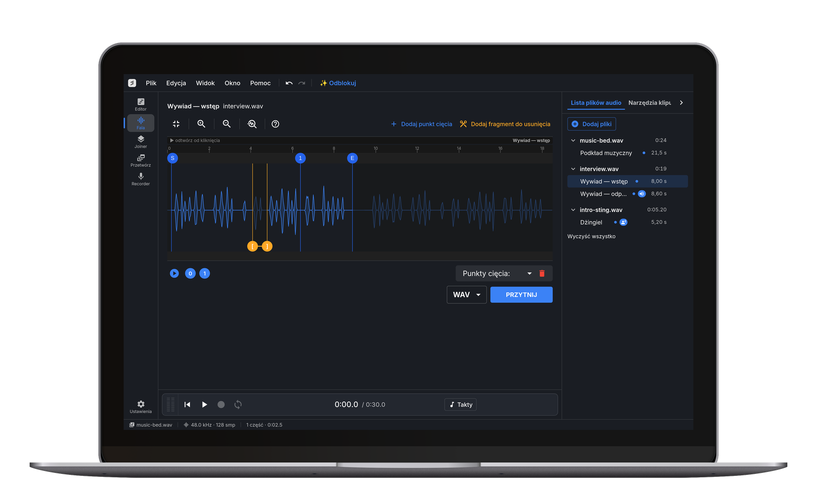Open the Edycja menu
This screenshot has width=817, height=504.
coord(176,83)
